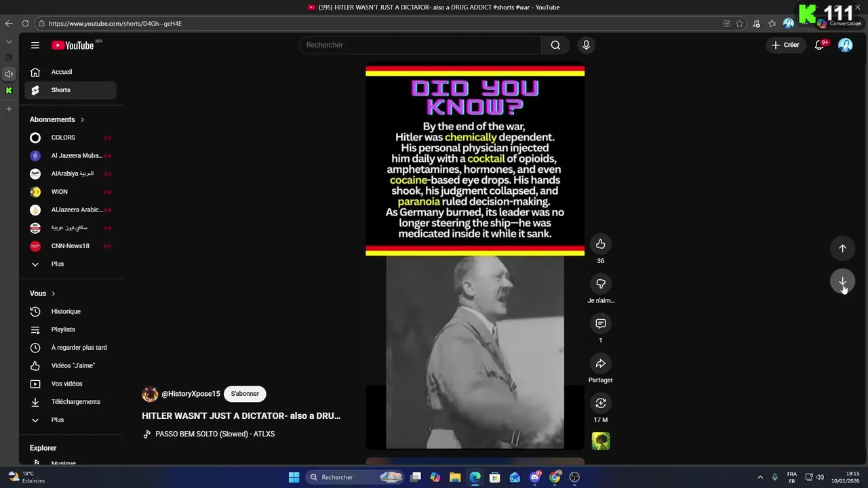Viewport: 868px width, 488px height.
Task: Add page to favorites with star icon
Action: (x=740, y=23)
